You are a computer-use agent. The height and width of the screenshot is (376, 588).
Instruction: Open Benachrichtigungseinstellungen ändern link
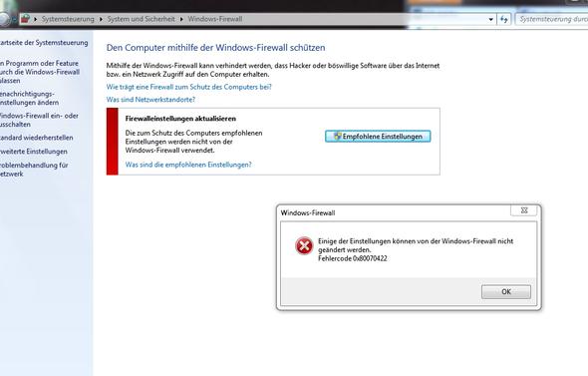(29, 98)
